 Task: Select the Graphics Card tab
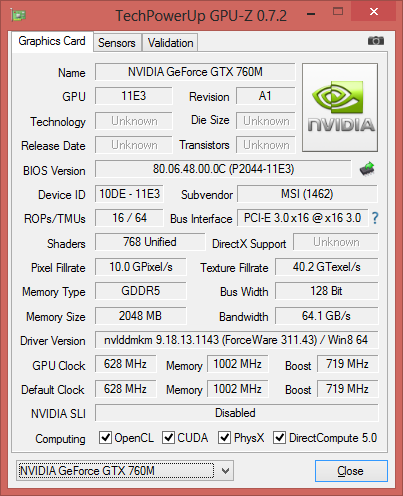[x=52, y=41]
